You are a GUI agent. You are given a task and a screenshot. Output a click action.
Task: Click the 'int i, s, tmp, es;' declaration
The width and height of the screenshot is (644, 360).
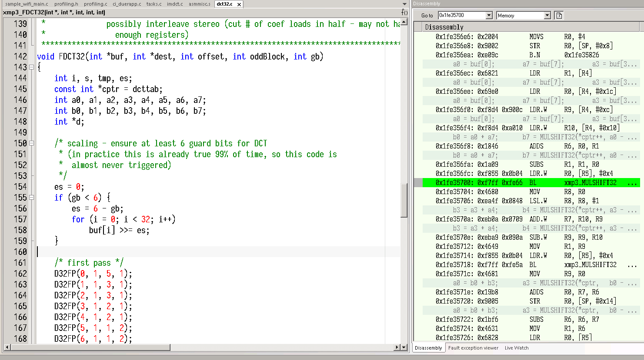tap(93, 78)
